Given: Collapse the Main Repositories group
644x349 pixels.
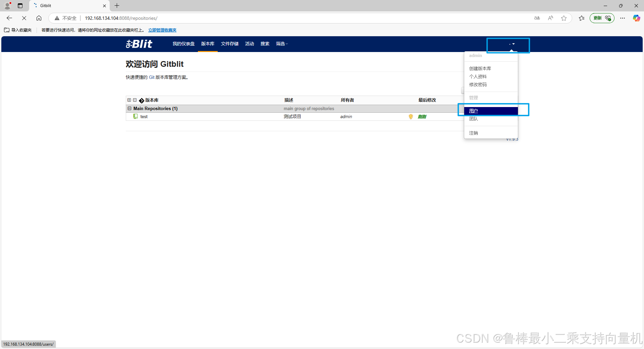Looking at the screenshot, I should [x=129, y=108].
